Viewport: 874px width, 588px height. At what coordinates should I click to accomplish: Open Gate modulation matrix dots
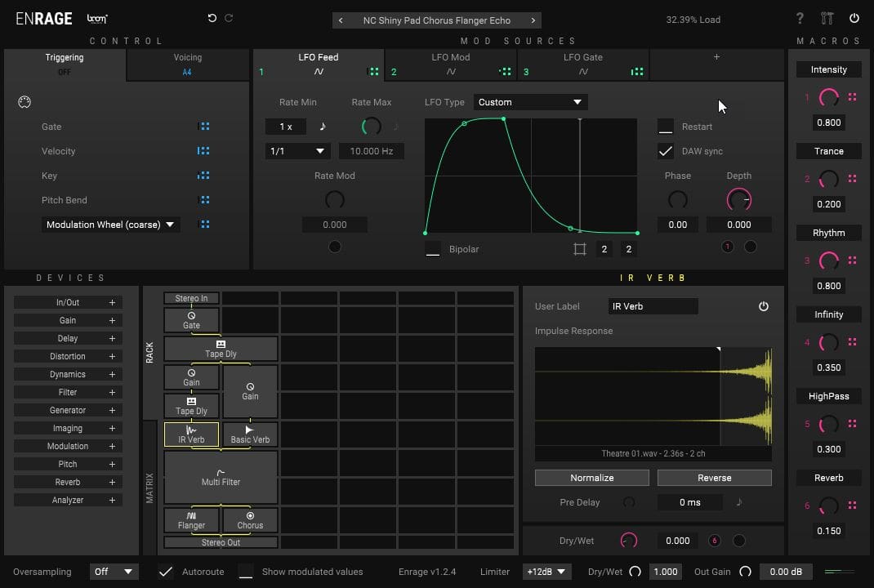point(204,127)
